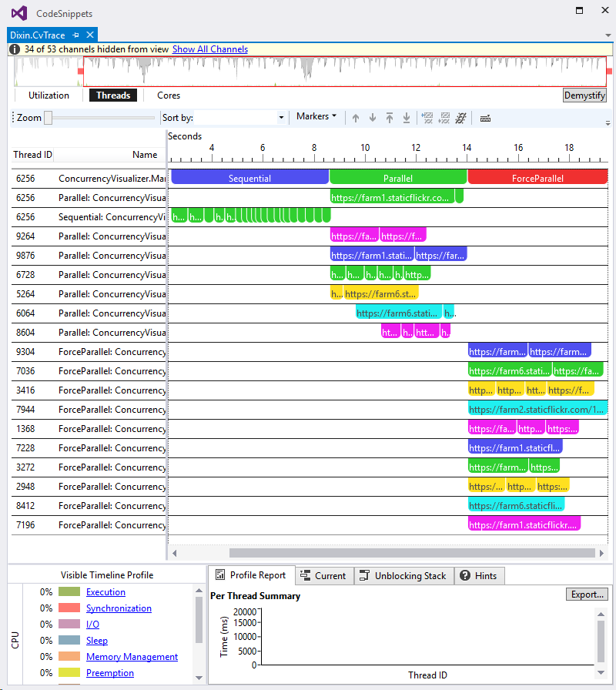Click the red Synchronization color swatch
The image size is (616, 690).
(x=69, y=608)
